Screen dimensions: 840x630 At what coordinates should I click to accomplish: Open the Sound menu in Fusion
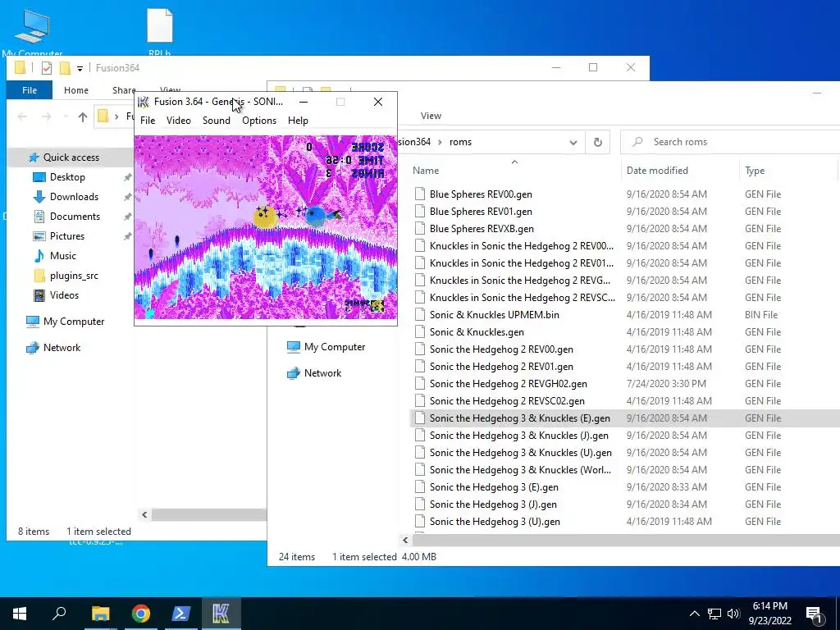pyautogui.click(x=217, y=121)
